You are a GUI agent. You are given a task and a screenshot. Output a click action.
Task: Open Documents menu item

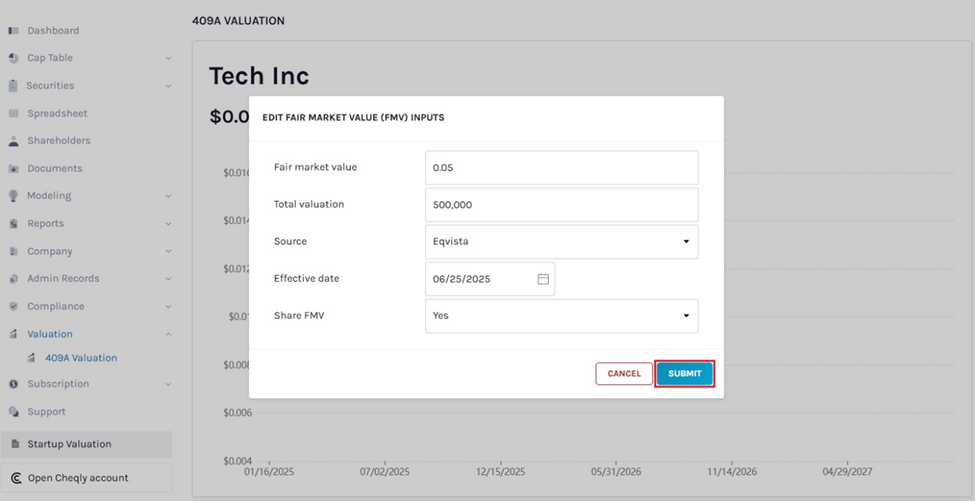click(55, 168)
